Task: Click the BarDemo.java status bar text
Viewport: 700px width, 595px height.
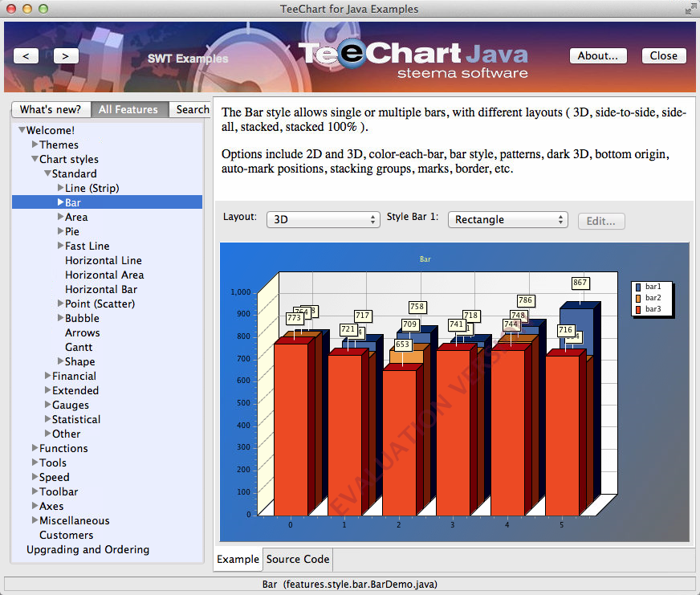Action: coord(350,585)
